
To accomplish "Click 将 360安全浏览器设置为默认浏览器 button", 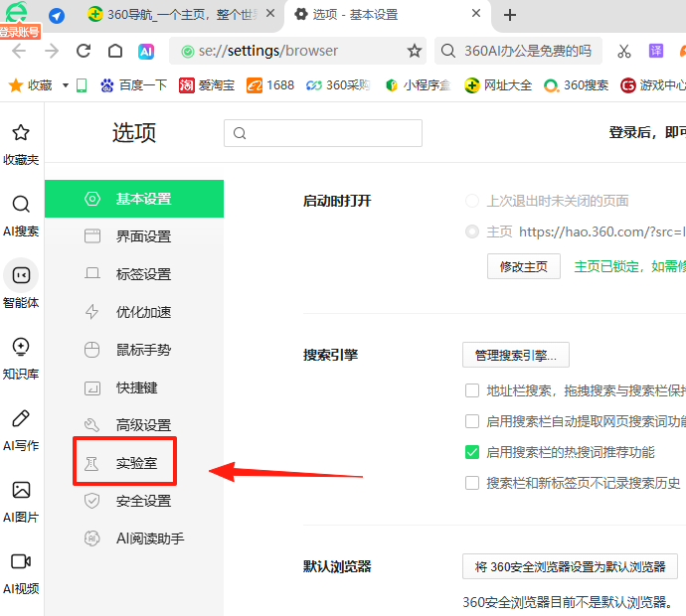I will pos(570,566).
